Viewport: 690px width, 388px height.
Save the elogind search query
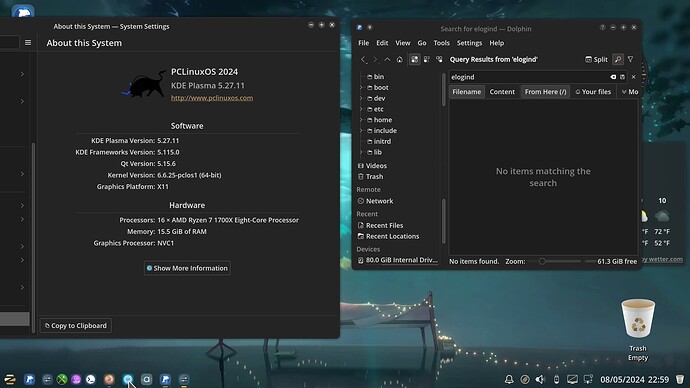pos(622,77)
